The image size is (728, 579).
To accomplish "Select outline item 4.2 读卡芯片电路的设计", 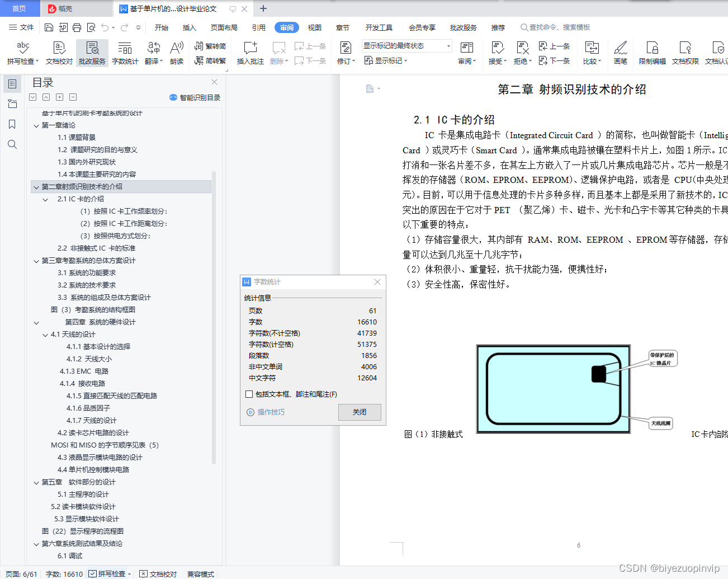I will pyautogui.click(x=93, y=433).
